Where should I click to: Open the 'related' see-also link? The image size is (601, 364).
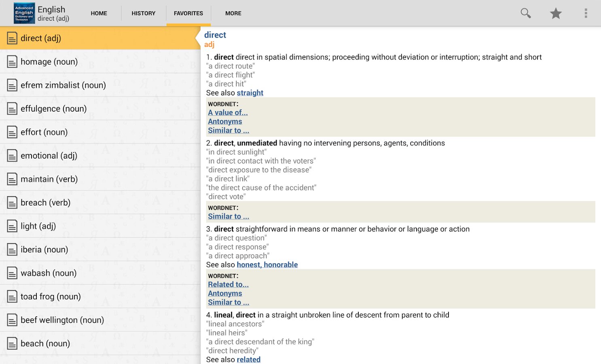click(248, 360)
